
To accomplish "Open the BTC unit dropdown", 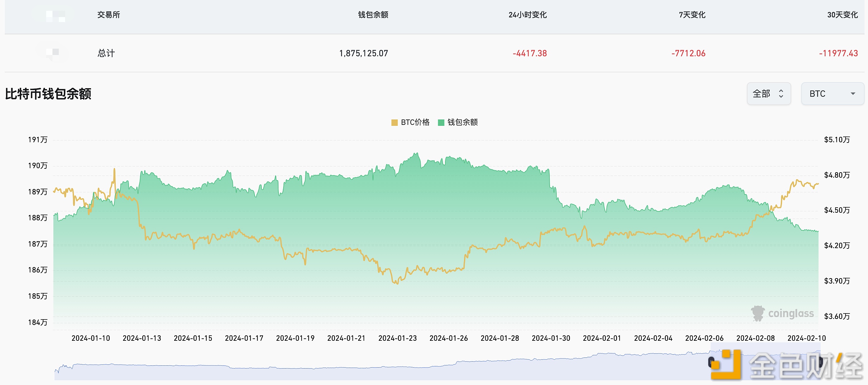I will tap(832, 94).
